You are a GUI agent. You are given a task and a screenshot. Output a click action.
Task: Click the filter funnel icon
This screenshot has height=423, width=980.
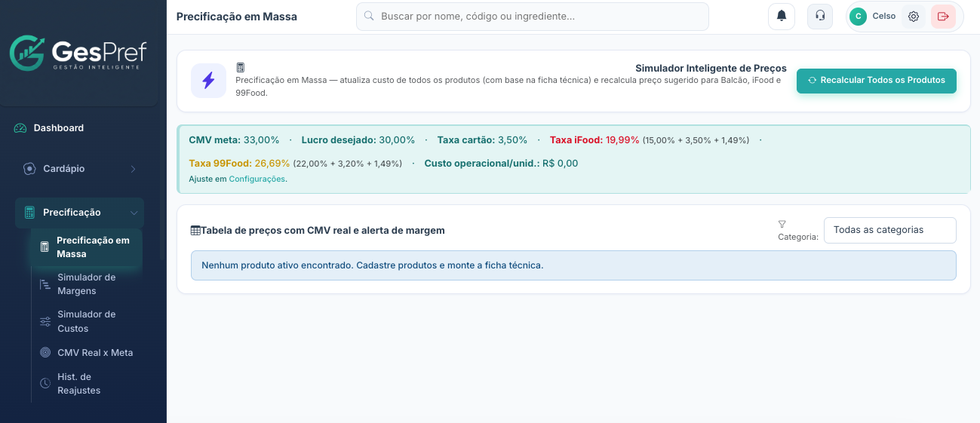point(782,224)
